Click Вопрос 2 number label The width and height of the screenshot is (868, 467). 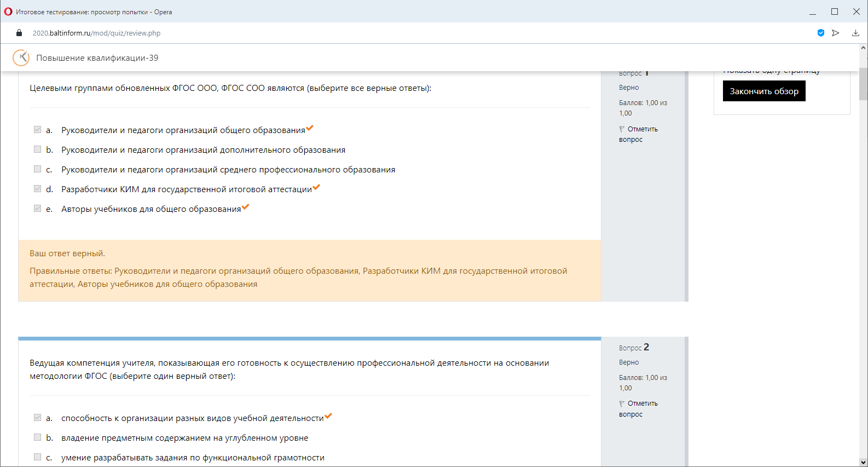click(x=634, y=347)
